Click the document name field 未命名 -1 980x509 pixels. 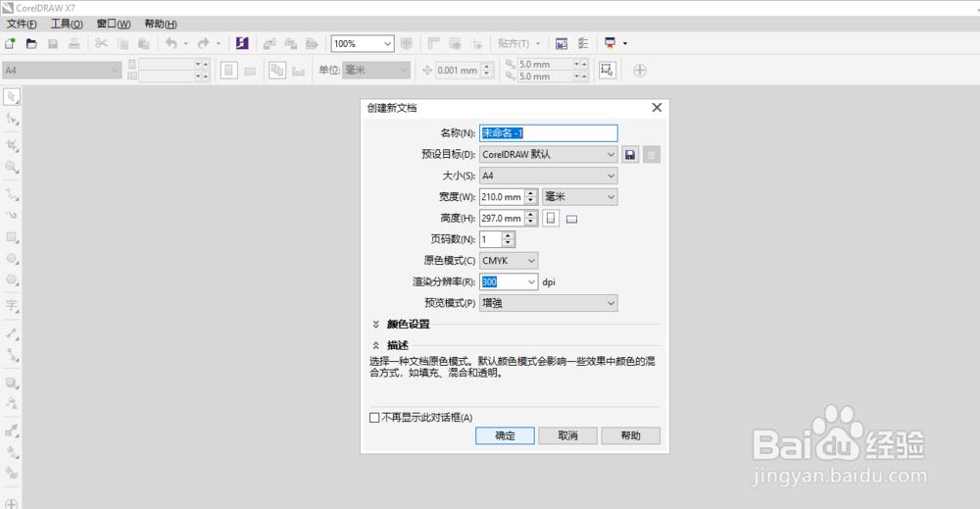click(548, 133)
